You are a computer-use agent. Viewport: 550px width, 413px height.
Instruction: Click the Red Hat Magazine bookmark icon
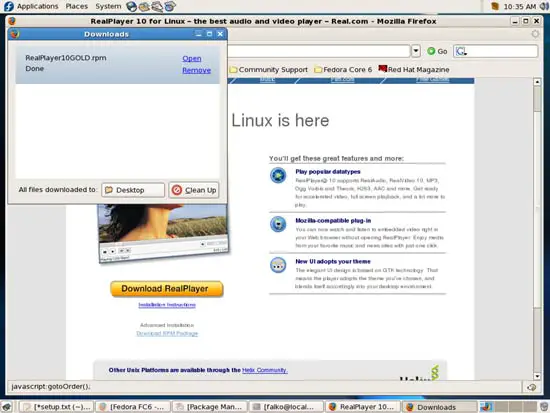point(383,69)
